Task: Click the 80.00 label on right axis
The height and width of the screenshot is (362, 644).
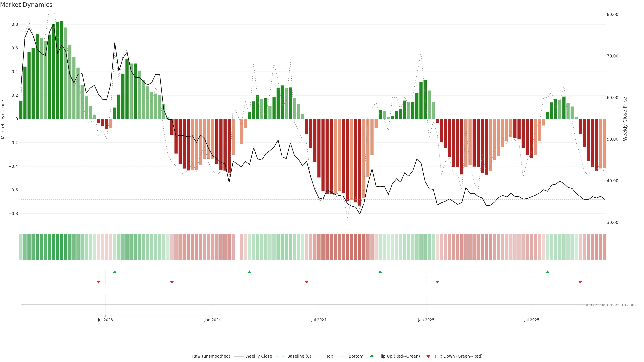Action: 612,14
